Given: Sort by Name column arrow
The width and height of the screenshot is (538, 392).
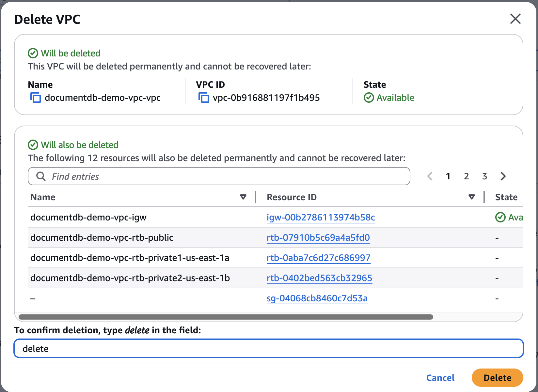Looking at the screenshot, I should point(243,197).
